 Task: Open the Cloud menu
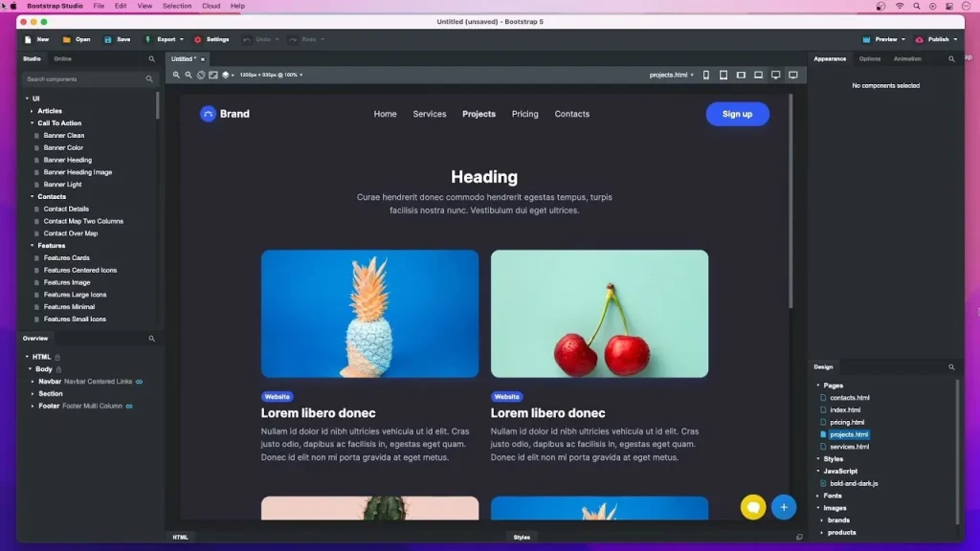[211, 7]
